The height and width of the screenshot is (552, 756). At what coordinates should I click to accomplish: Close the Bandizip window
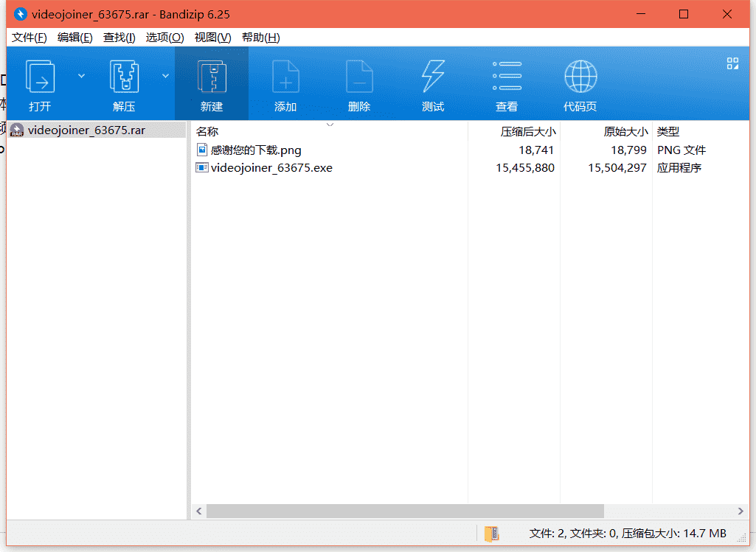click(727, 14)
